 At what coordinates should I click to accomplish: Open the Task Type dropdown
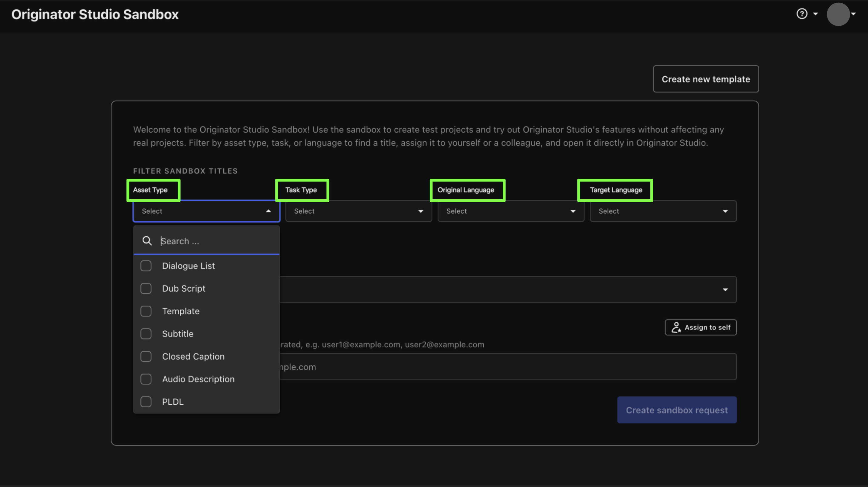pos(359,211)
